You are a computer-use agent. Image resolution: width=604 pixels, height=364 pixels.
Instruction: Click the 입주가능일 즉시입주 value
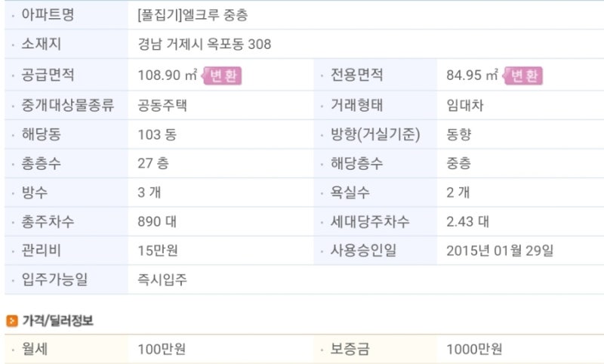pyautogui.click(x=162, y=279)
